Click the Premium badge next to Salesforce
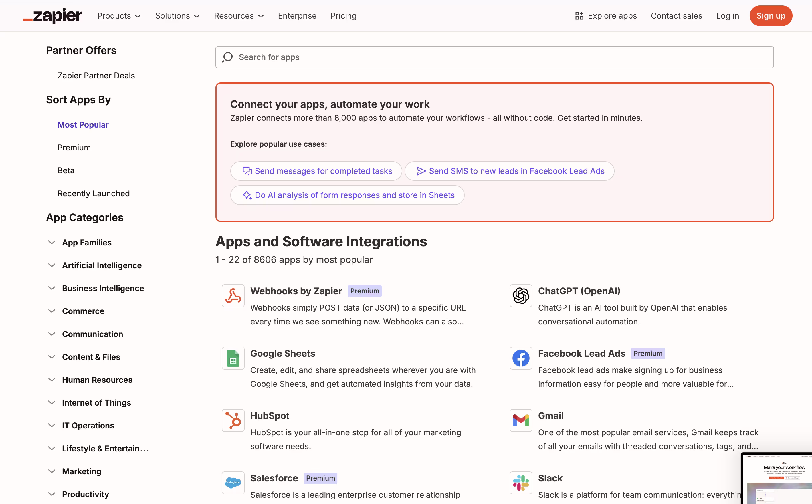 [x=320, y=478]
